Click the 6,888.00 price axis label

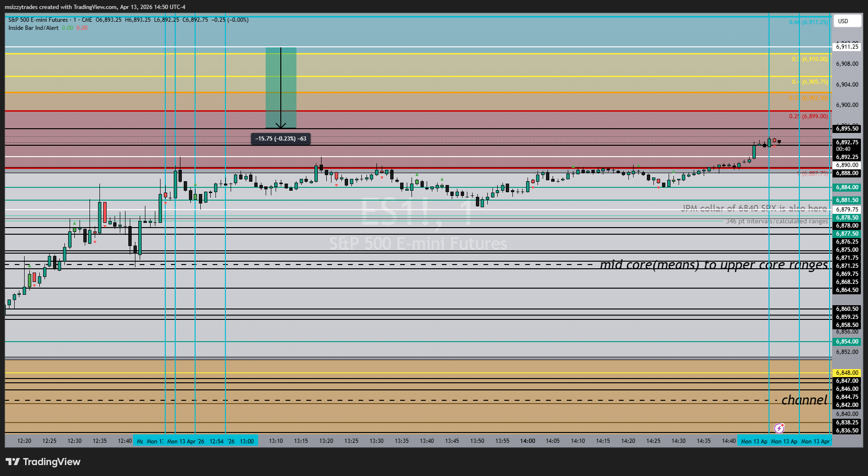(x=847, y=173)
